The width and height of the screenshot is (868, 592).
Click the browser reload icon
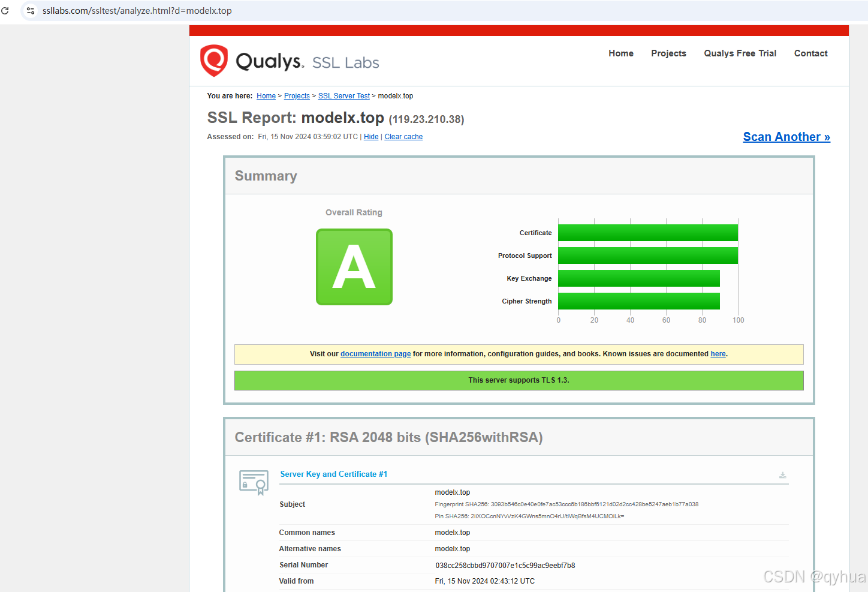click(x=5, y=11)
